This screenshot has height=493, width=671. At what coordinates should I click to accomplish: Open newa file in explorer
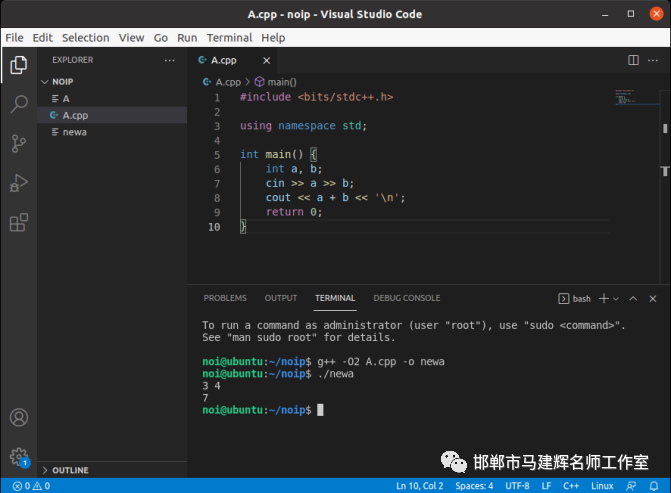tap(112, 132)
